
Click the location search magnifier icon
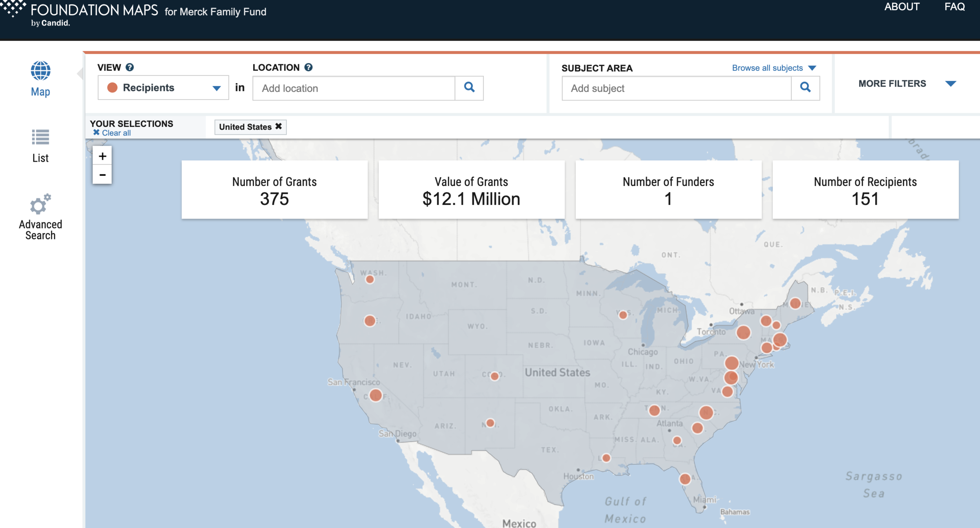click(x=469, y=88)
